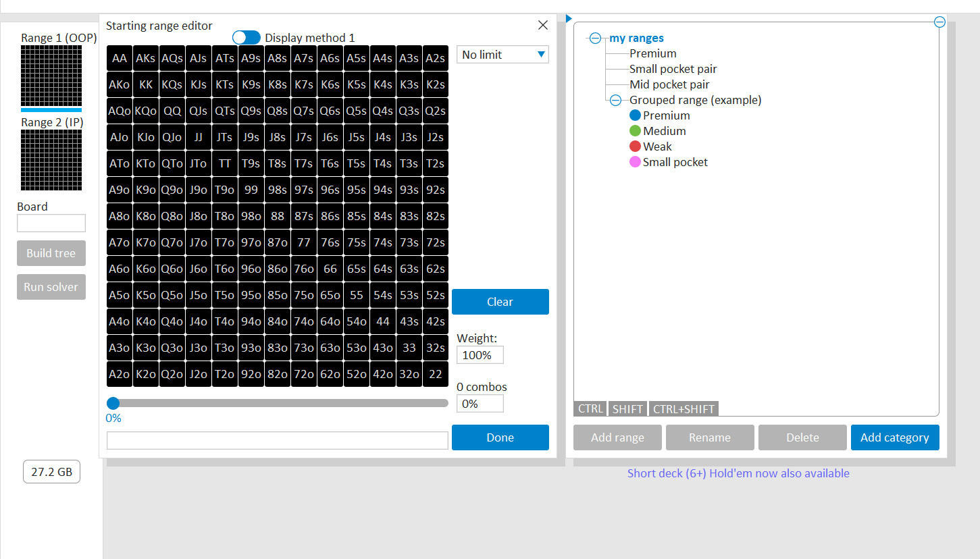980x559 pixels.
Task: Select the blue Premium category dot
Action: click(635, 115)
